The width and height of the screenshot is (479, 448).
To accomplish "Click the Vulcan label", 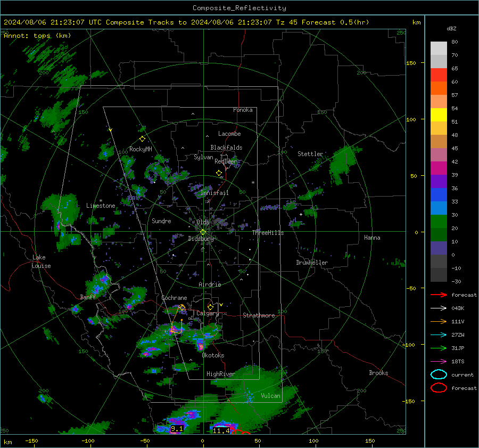I will [271, 396].
